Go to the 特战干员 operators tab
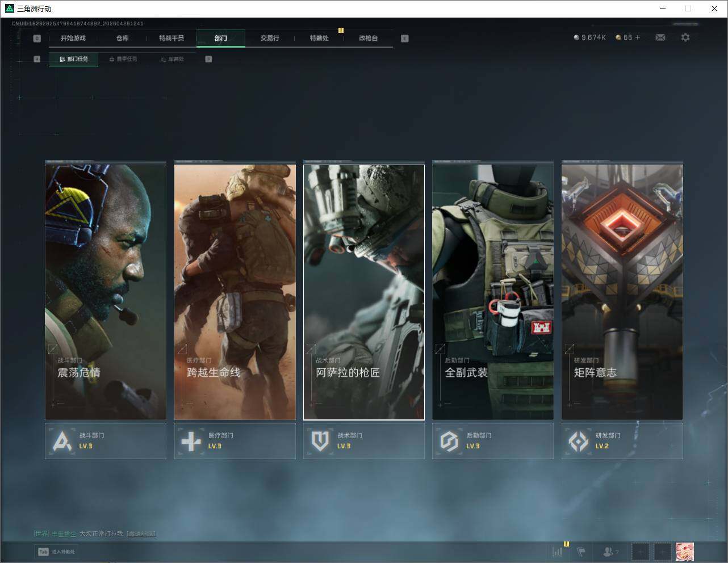 click(171, 38)
